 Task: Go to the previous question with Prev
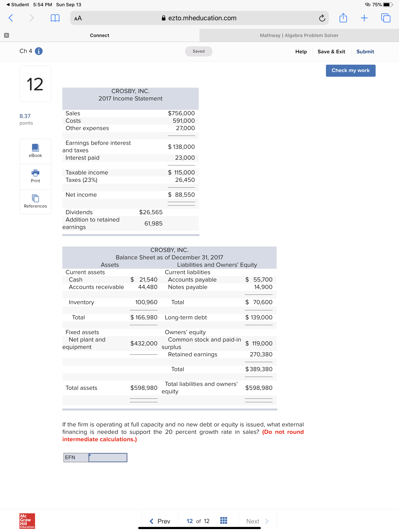160,521
